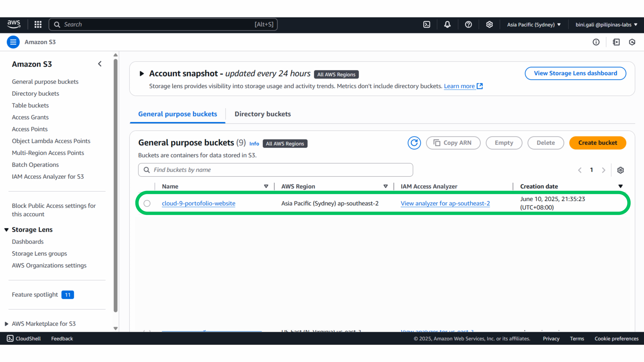The image size is (644, 362).
Task: Open the tutorials panel icon
Action: 616,42
